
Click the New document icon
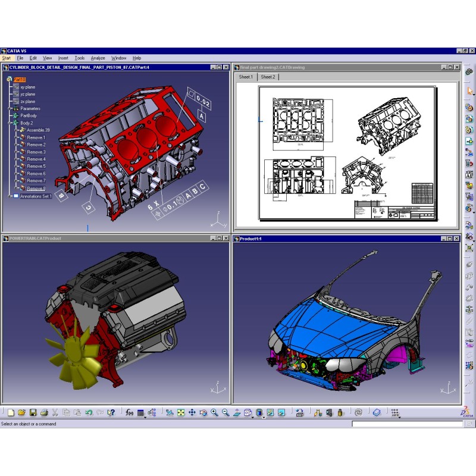(x=11, y=412)
